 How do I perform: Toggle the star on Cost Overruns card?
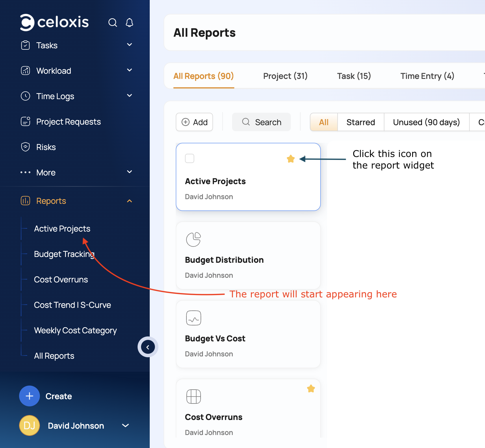click(311, 389)
